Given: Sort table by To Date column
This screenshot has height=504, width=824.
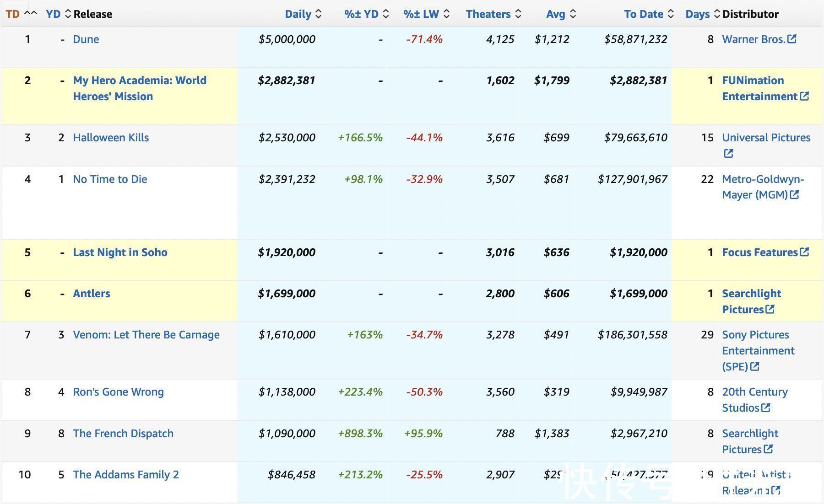Looking at the screenshot, I should pos(648,14).
